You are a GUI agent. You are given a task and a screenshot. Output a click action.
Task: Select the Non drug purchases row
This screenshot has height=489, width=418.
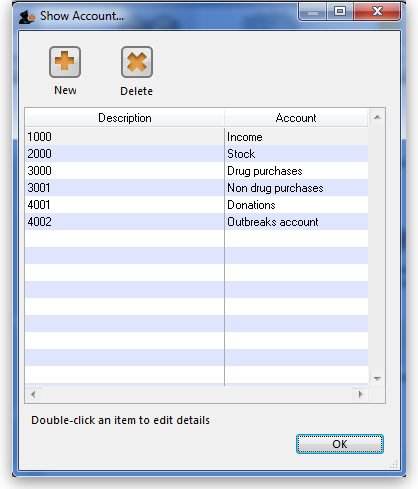196,188
